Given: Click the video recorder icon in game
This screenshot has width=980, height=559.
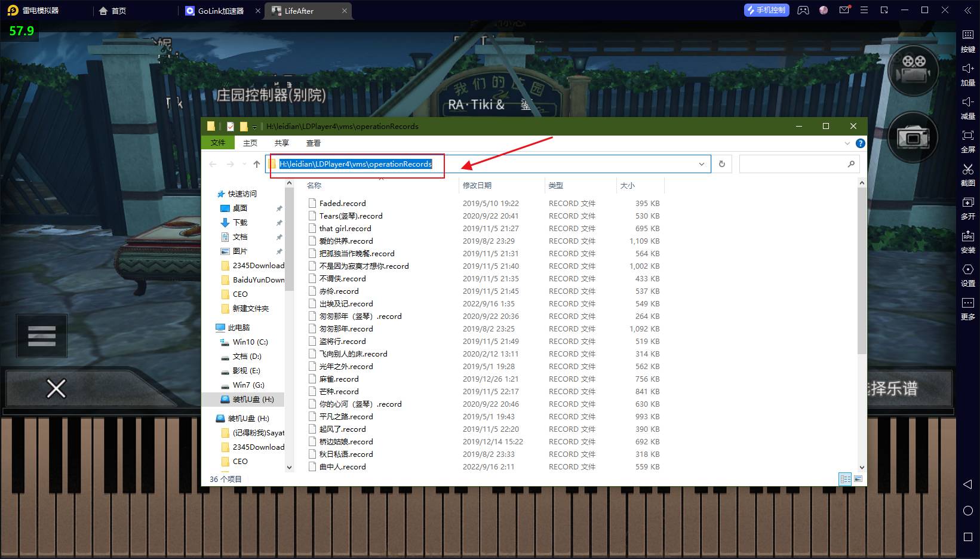Looking at the screenshot, I should (x=913, y=71).
